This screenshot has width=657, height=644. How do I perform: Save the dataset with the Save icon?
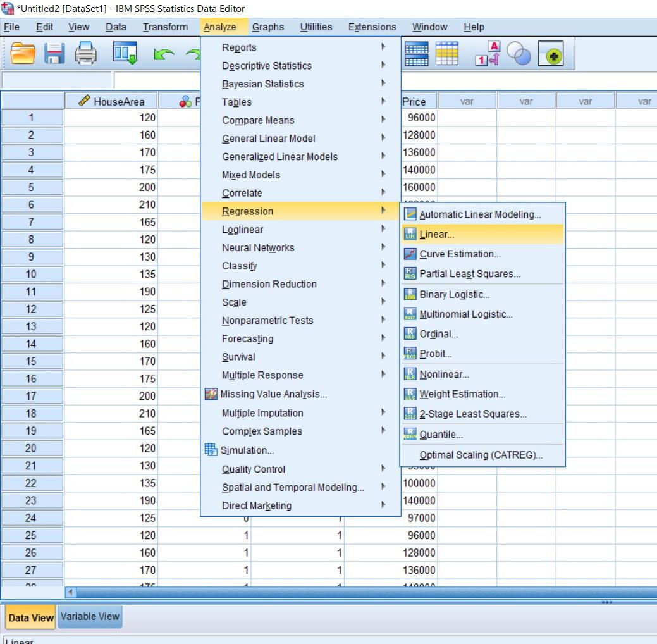click(x=54, y=53)
